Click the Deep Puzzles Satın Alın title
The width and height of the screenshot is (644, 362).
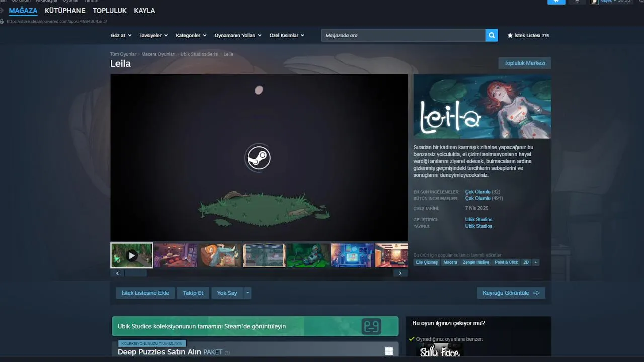(159, 352)
